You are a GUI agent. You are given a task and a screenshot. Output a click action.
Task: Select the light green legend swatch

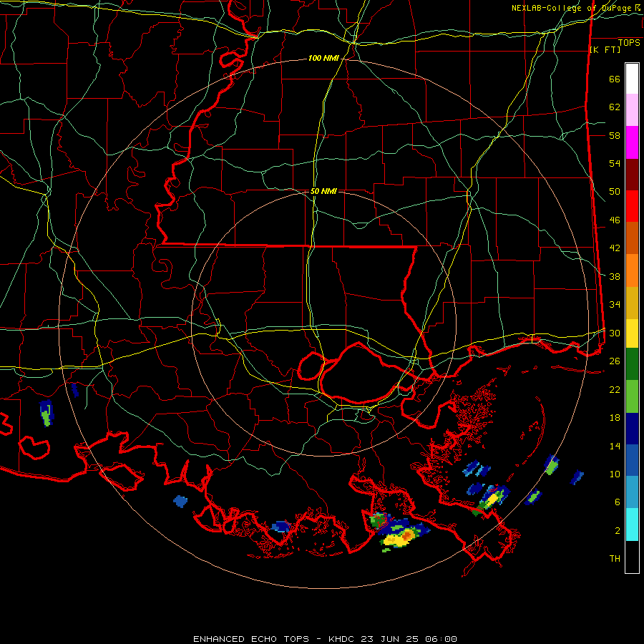[632, 396]
